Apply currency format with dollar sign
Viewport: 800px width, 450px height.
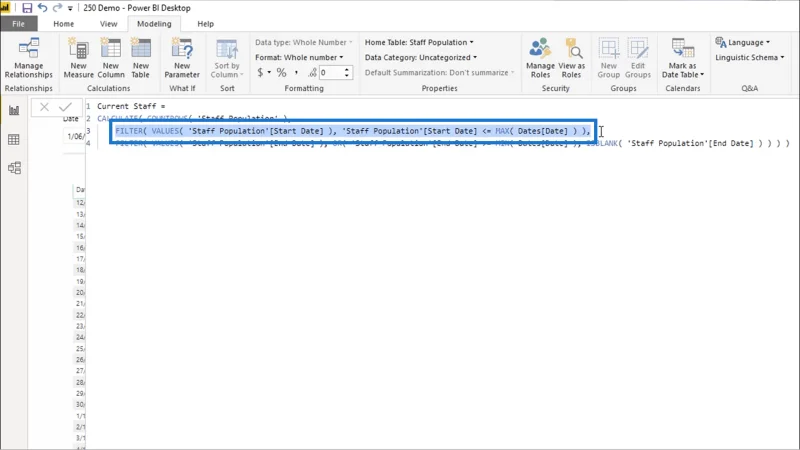tap(260, 72)
